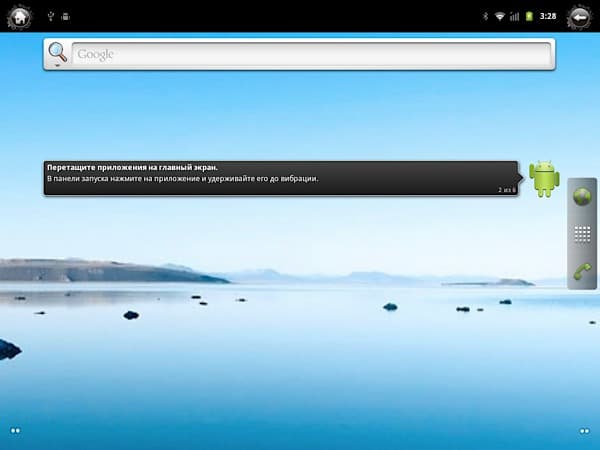Tap the Bluetooth status icon
The height and width of the screenshot is (450, 600).
tap(486, 16)
